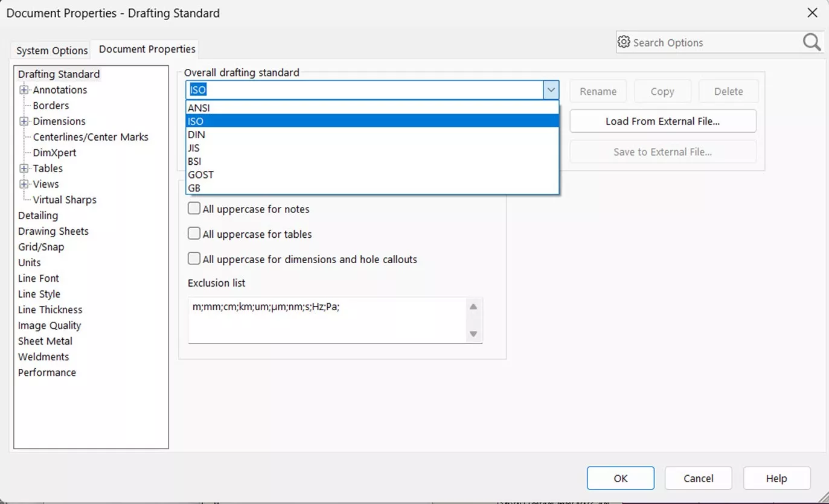Click the magnifying glass search icon
Viewport: 829px width, 504px height.
click(811, 42)
